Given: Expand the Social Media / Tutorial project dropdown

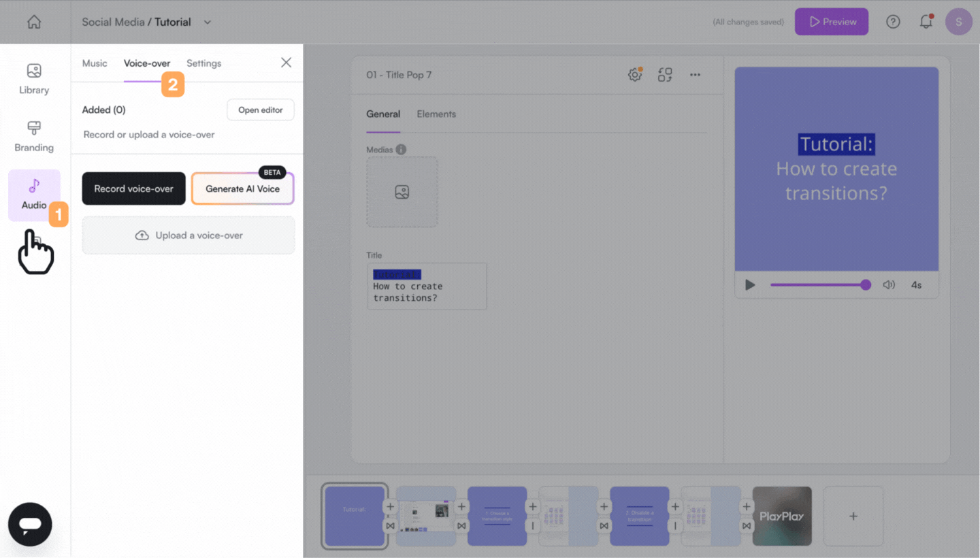Looking at the screenshot, I should [x=208, y=22].
